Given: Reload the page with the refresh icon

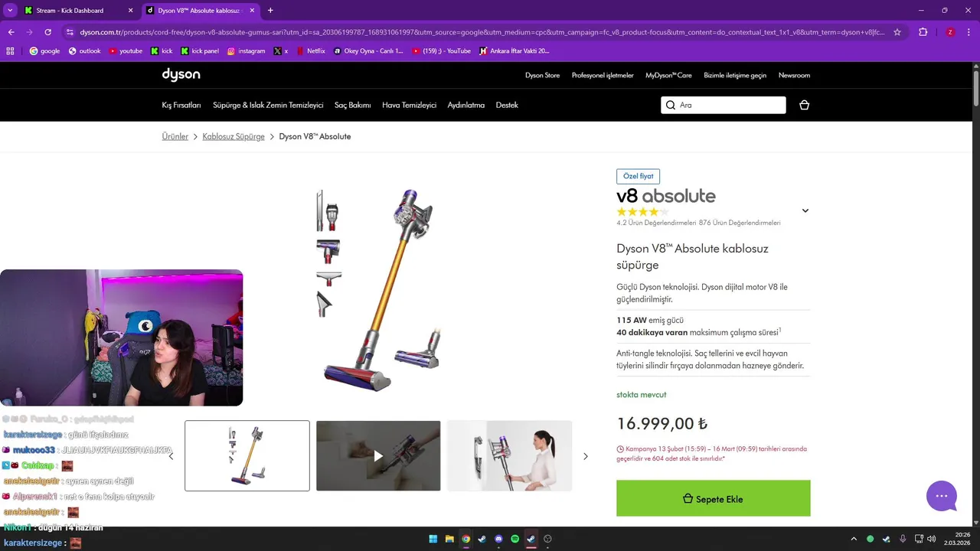Looking at the screenshot, I should 47,32.
